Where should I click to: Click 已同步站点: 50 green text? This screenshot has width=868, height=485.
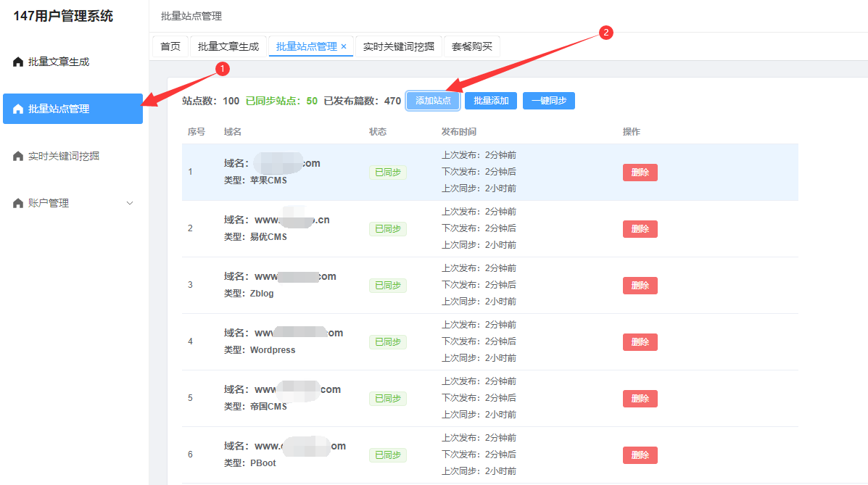[282, 101]
